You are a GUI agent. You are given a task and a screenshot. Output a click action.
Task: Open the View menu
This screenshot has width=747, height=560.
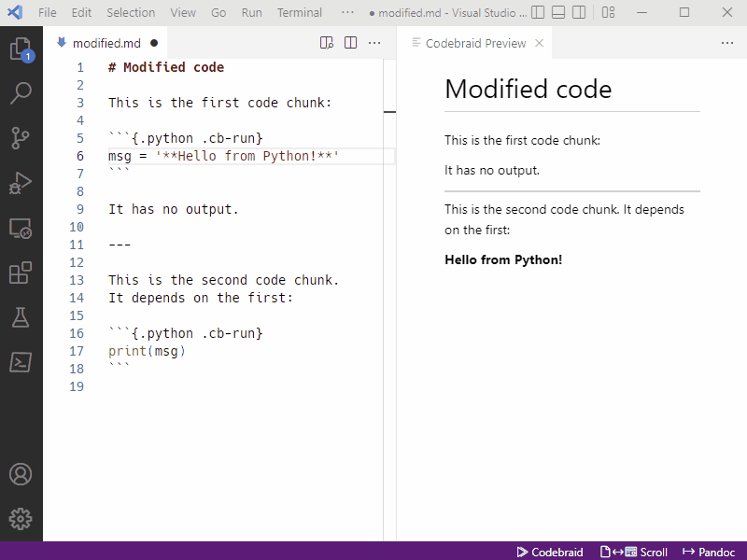pos(183,12)
